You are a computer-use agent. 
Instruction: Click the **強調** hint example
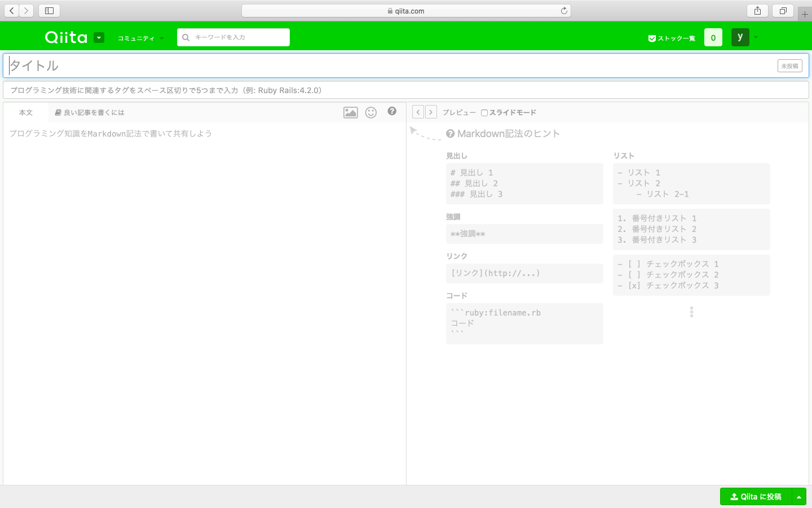(x=524, y=234)
